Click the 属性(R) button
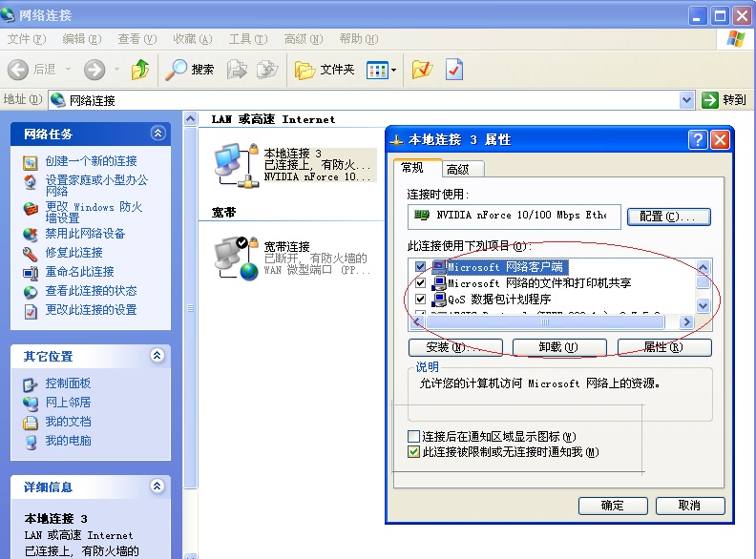Image resolution: width=756 pixels, height=559 pixels. click(664, 347)
